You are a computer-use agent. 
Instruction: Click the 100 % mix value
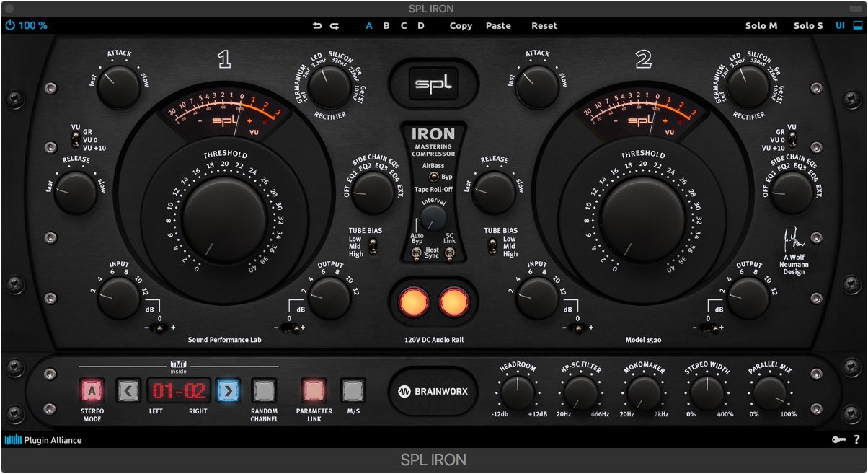coord(33,25)
